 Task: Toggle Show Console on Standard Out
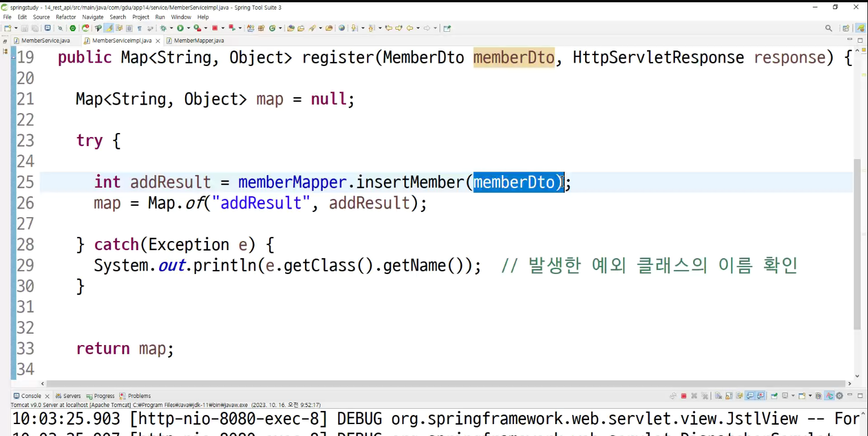pos(750,396)
